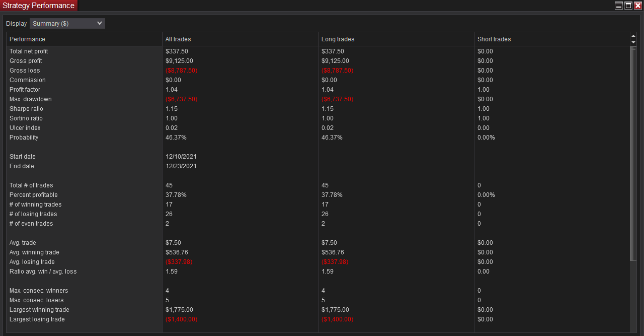Select the Strategy Performance title bar label

(x=39, y=6)
